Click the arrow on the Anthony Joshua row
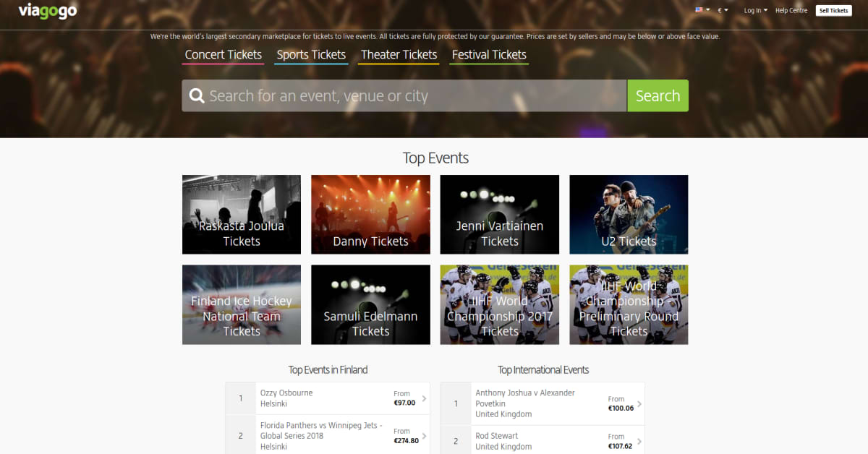The height and width of the screenshot is (454, 868). [639, 403]
